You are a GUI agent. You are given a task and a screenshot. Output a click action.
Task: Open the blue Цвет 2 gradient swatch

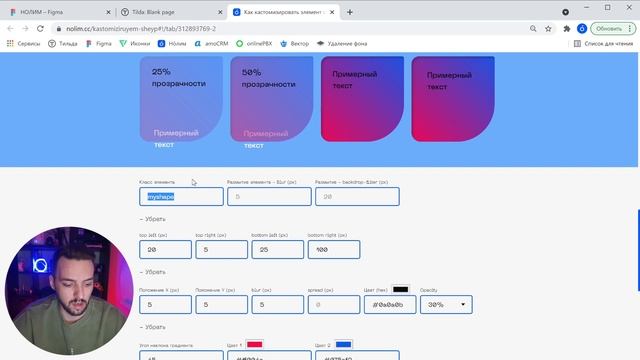[x=343, y=344]
